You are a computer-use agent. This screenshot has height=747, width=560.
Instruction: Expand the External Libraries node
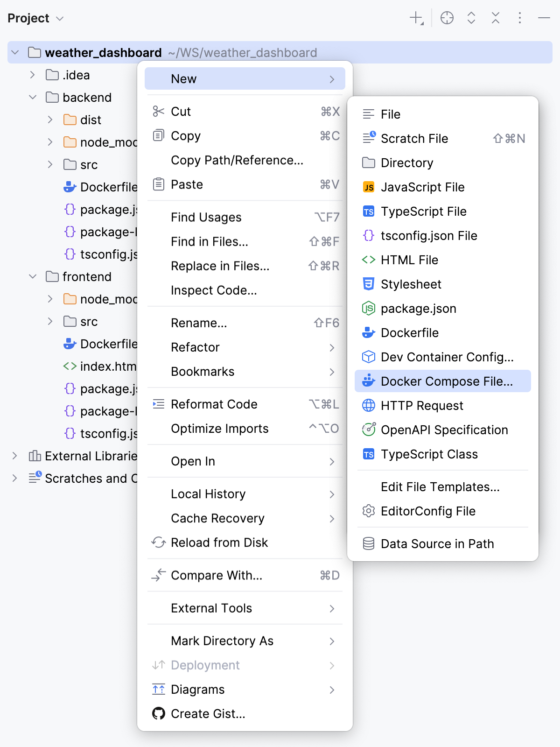[x=15, y=456]
